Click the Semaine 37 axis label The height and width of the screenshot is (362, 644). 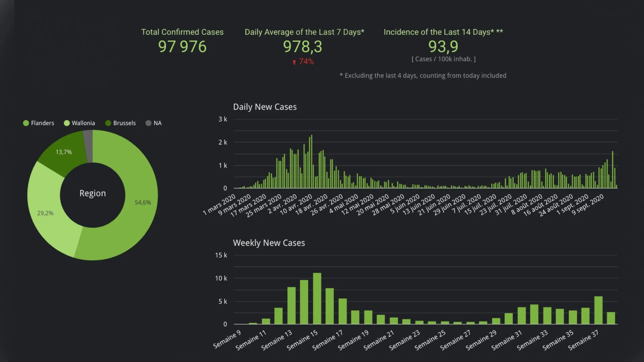coord(583,340)
